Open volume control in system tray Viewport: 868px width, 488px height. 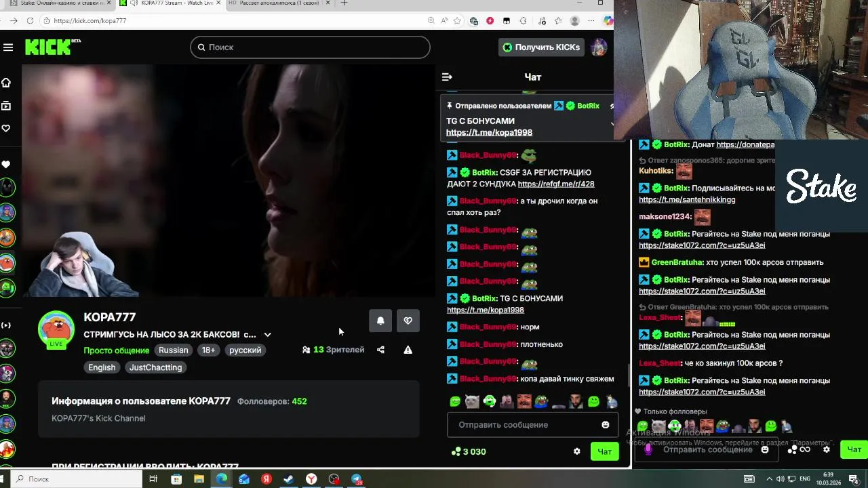pyautogui.click(x=781, y=479)
